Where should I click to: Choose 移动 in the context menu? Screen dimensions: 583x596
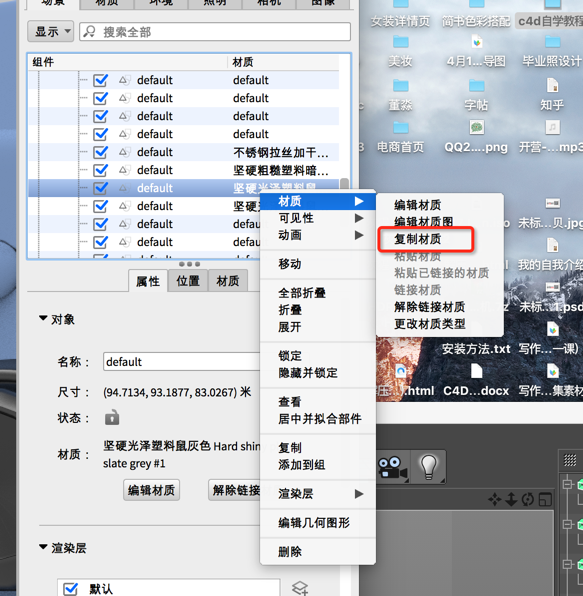[290, 263]
